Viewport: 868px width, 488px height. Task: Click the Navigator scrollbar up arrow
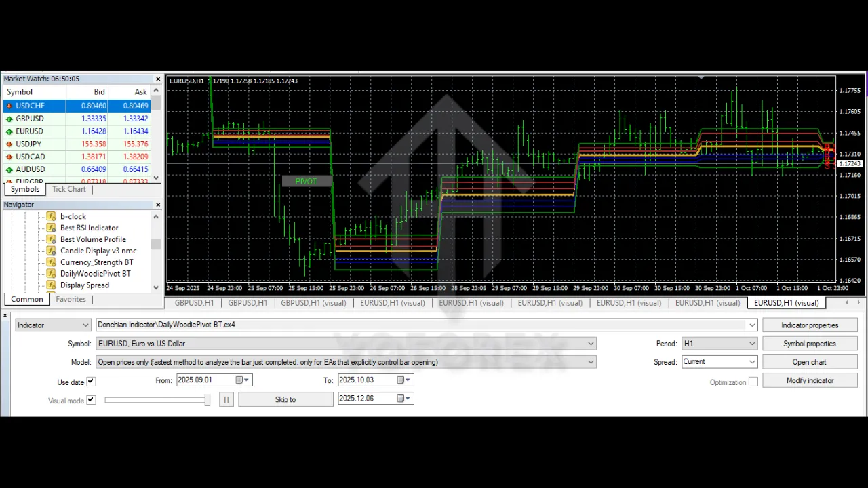tap(156, 216)
